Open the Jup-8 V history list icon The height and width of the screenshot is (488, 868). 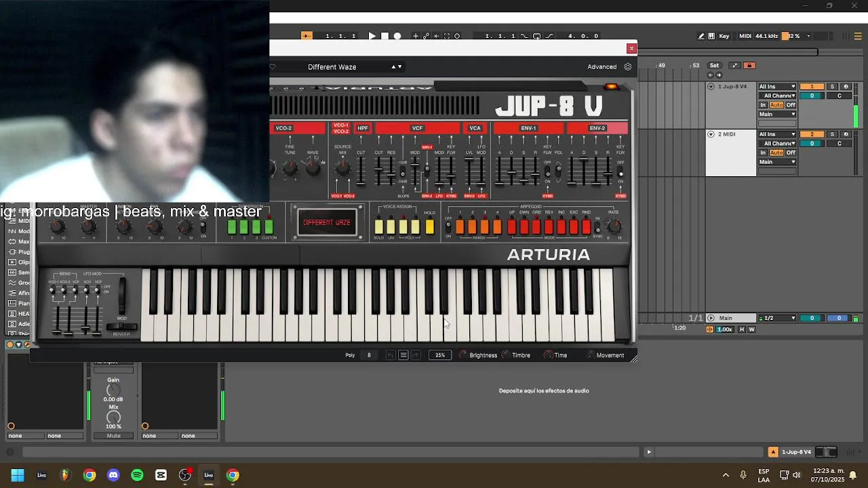tap(403, 355)
